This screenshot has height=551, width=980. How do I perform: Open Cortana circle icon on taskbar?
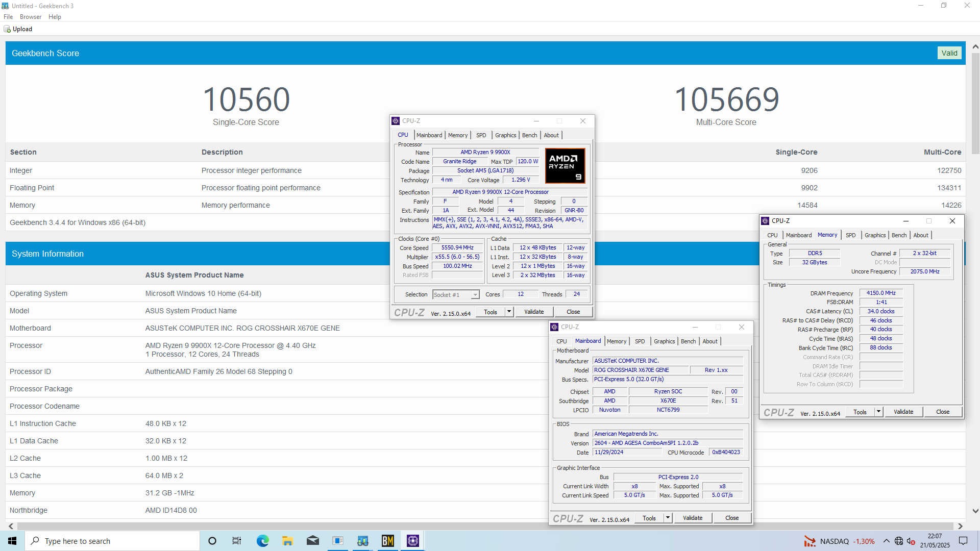pyautogui.click(x=212, y=541)
